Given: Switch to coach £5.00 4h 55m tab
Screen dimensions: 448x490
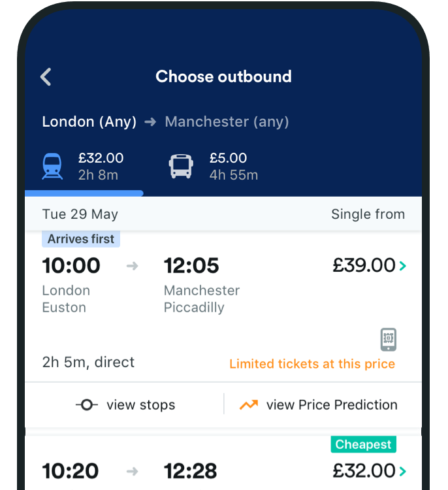Looking at the screenshot, I should 214,166.
